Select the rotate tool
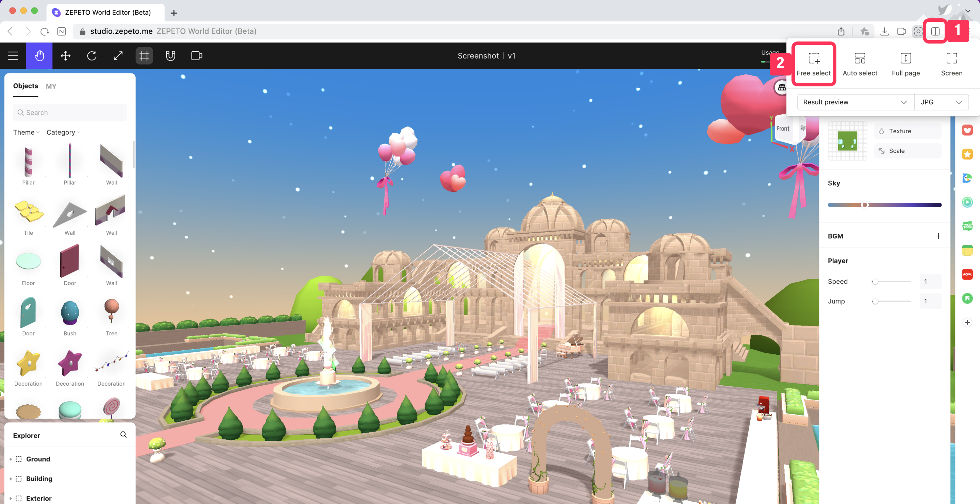980x504 pixels. (x=92, y=56)
